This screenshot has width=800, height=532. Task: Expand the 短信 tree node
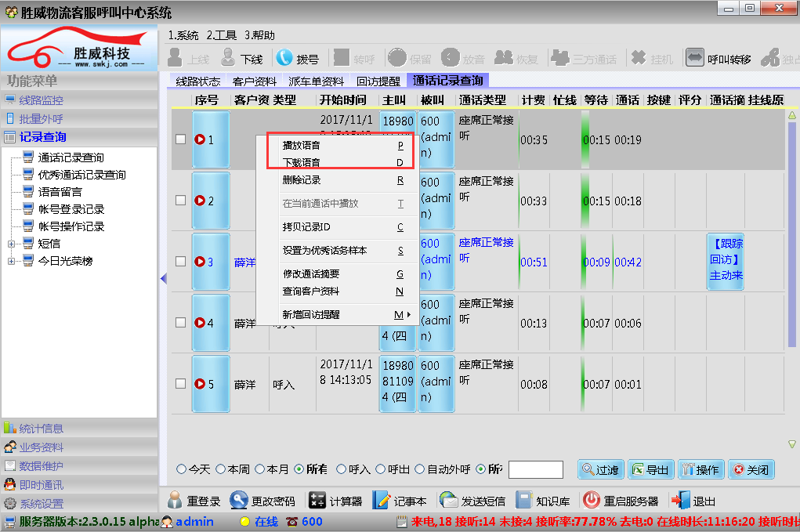pyautogui.click(x=12, y=244)
